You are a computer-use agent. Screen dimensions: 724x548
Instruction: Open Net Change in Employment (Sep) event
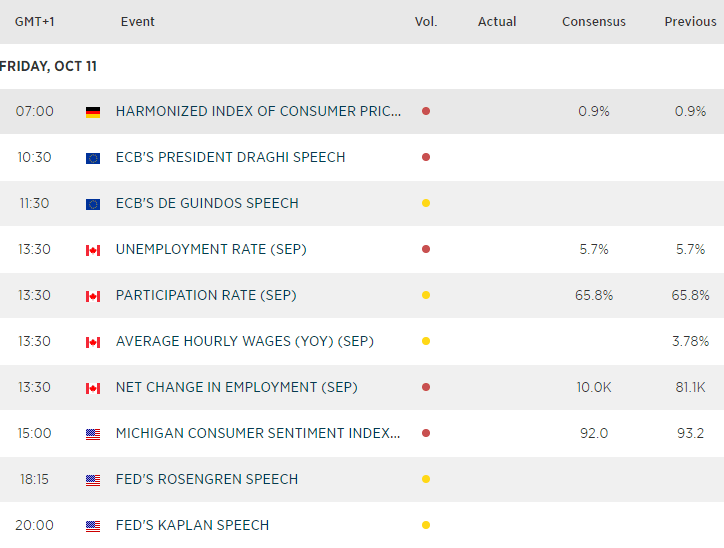pyautogui.click(x=236, y=387)
